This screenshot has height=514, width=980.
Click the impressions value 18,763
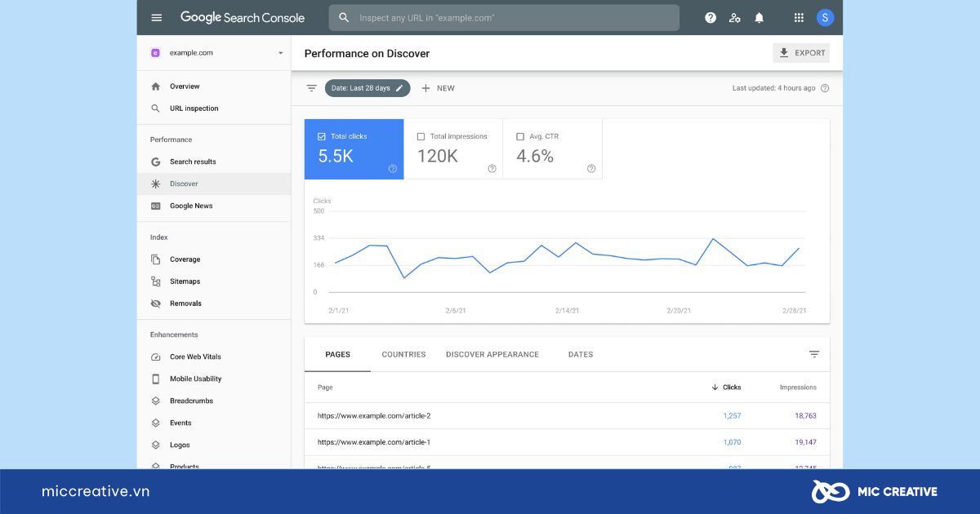point(805,416)
